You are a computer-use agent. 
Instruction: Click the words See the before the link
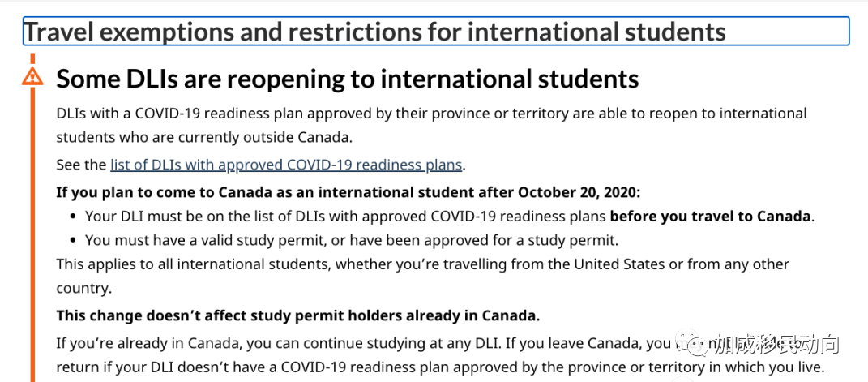pyautogui.click(x=81, y=165)
